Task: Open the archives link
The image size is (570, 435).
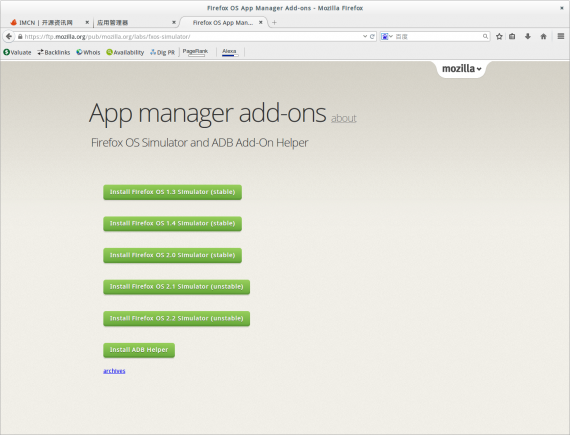Action: pyautogui.click(x=114, y=371)
